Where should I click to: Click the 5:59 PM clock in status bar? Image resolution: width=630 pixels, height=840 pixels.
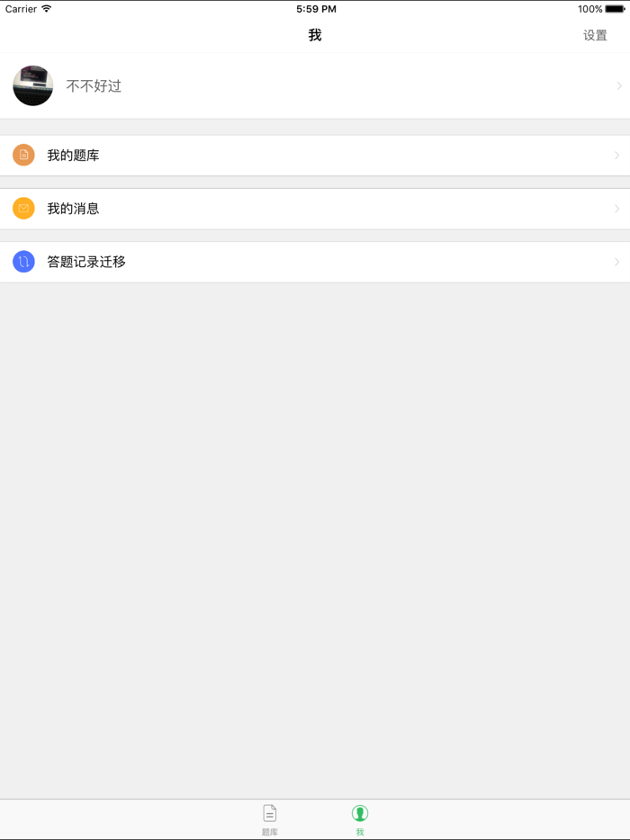[x=315, y=9]
